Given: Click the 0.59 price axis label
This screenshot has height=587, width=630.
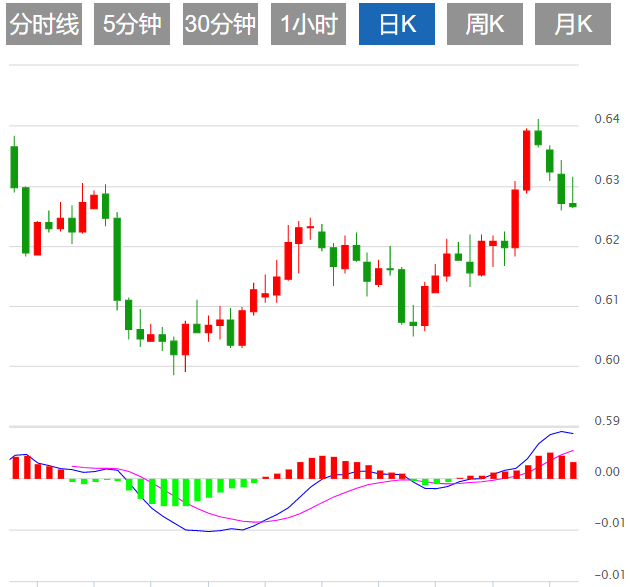Looking at the screenshot, I should pyautogui.click(x=607, y=421).
